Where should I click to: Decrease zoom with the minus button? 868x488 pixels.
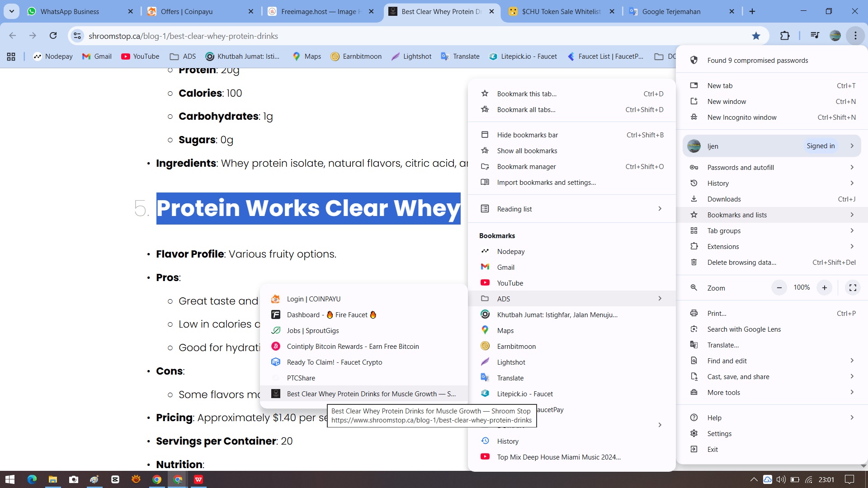(779, 287)
